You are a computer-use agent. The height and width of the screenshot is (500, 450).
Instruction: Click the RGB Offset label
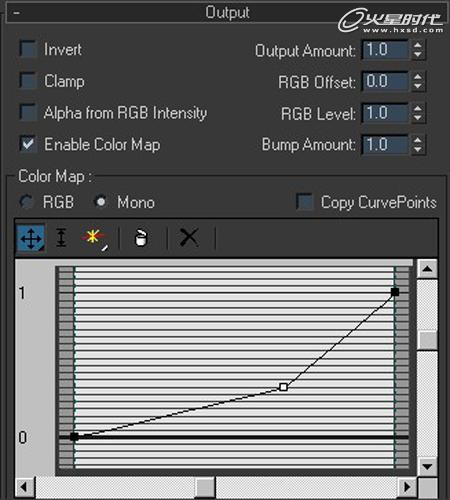[317, 82]
